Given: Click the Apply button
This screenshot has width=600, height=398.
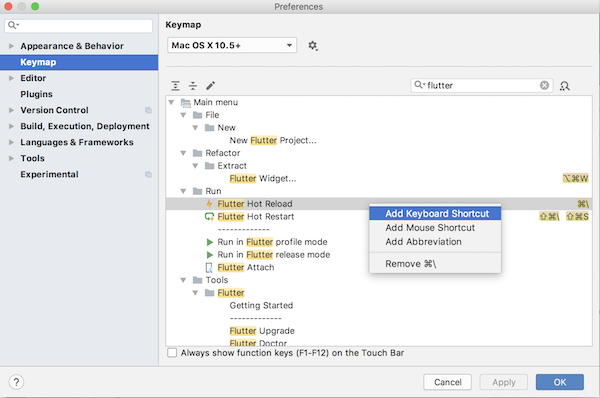Looking at the screenshot, I should (x=504, y=382).
